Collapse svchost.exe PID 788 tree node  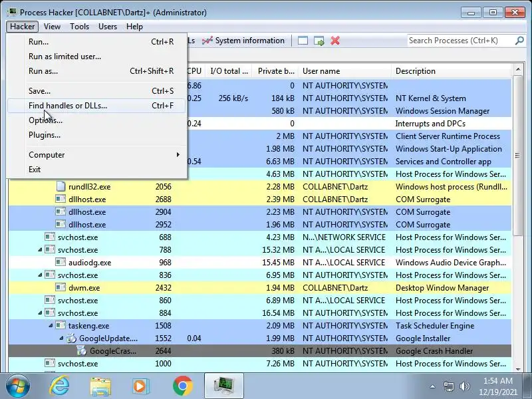tap(40, 250)
